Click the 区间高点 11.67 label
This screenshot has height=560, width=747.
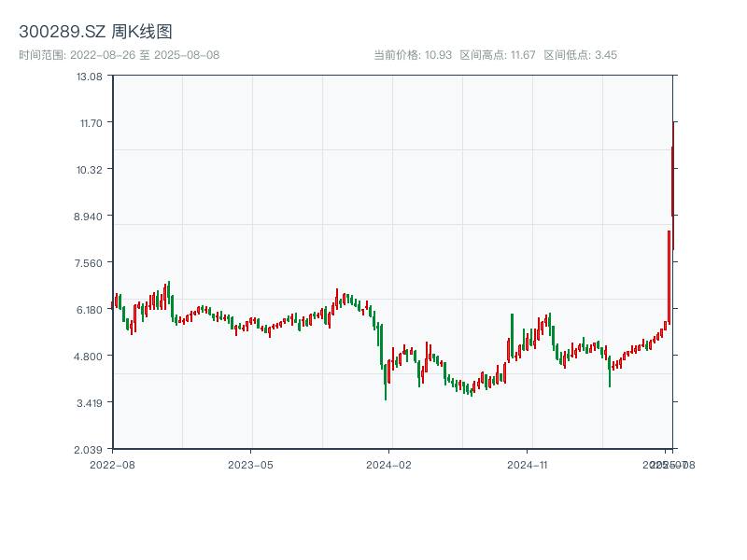(498, 55)
